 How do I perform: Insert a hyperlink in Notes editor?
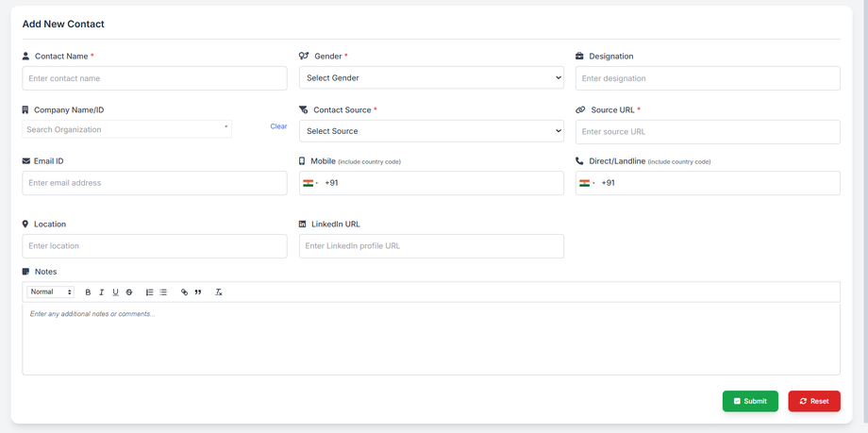click(x=184, y=292)
